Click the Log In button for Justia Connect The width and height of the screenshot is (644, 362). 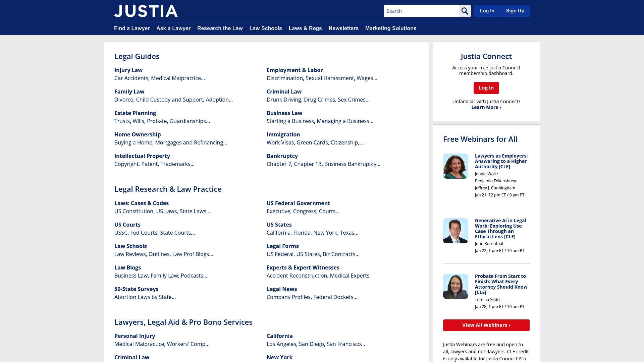[486, 88]
